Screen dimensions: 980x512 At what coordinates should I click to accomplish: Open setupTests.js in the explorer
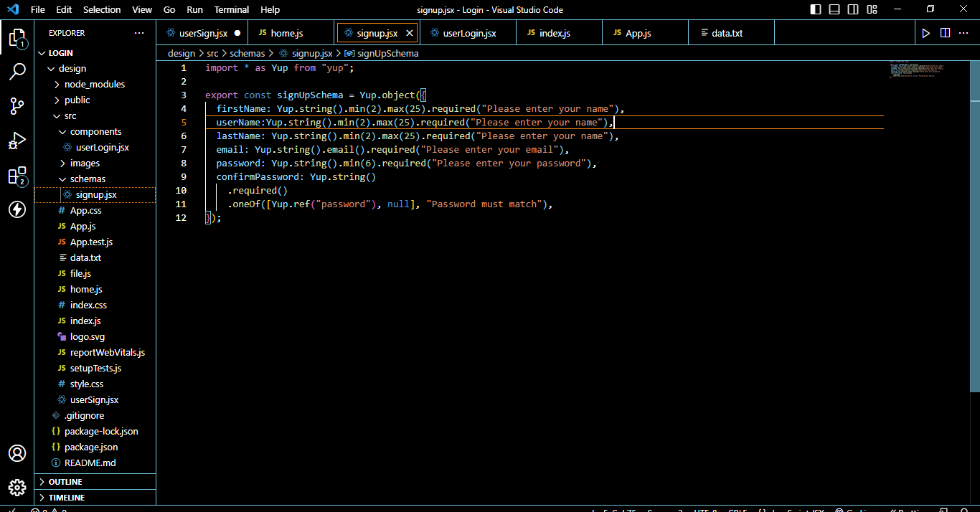(x=95, y=369)
